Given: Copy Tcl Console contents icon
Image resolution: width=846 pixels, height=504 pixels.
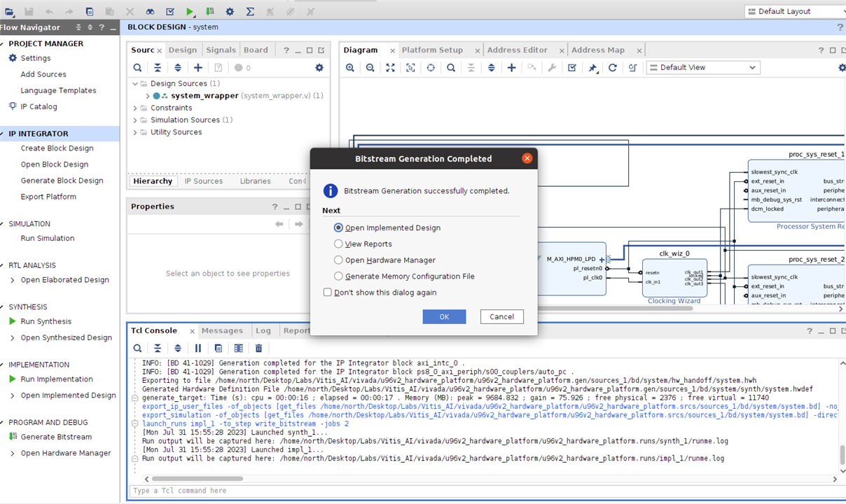Looking at the screenshot, I should coord(219,348).
